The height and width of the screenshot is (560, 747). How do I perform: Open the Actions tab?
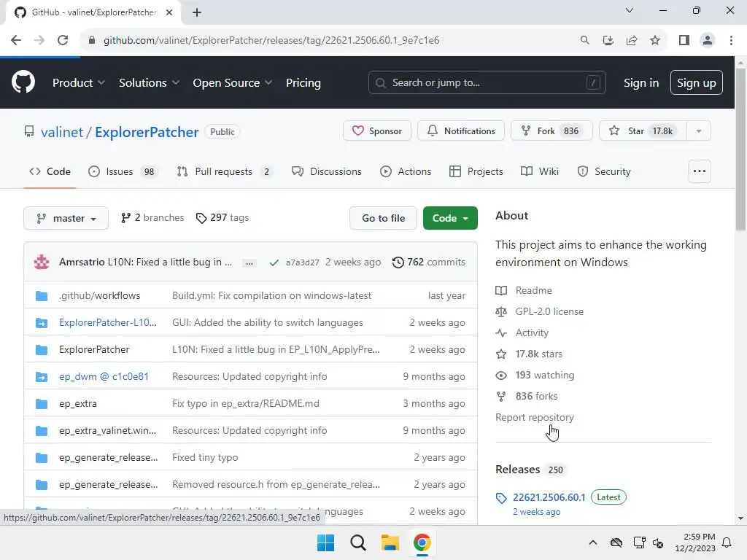tap(406, 171)
